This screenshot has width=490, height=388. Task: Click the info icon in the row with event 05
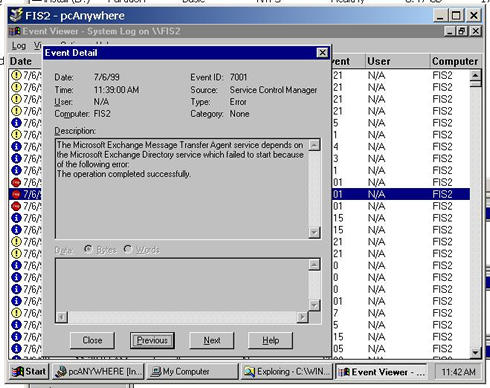tap(16, 349)
